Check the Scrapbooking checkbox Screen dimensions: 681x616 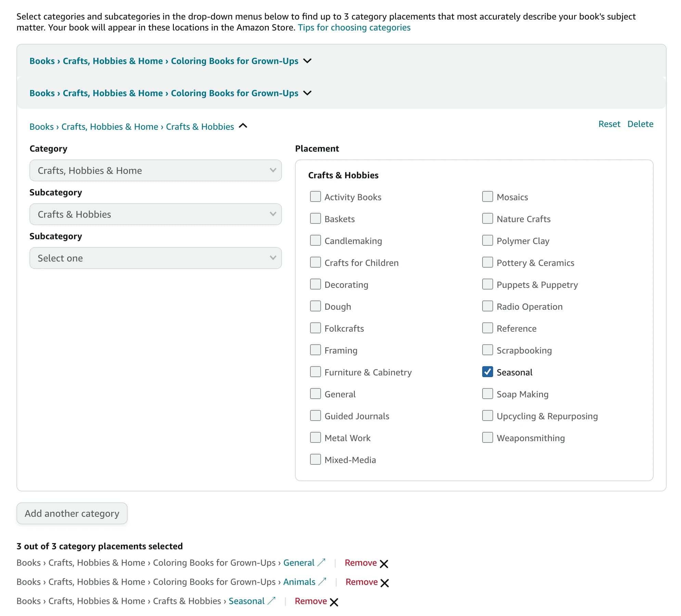pos(487,350)
